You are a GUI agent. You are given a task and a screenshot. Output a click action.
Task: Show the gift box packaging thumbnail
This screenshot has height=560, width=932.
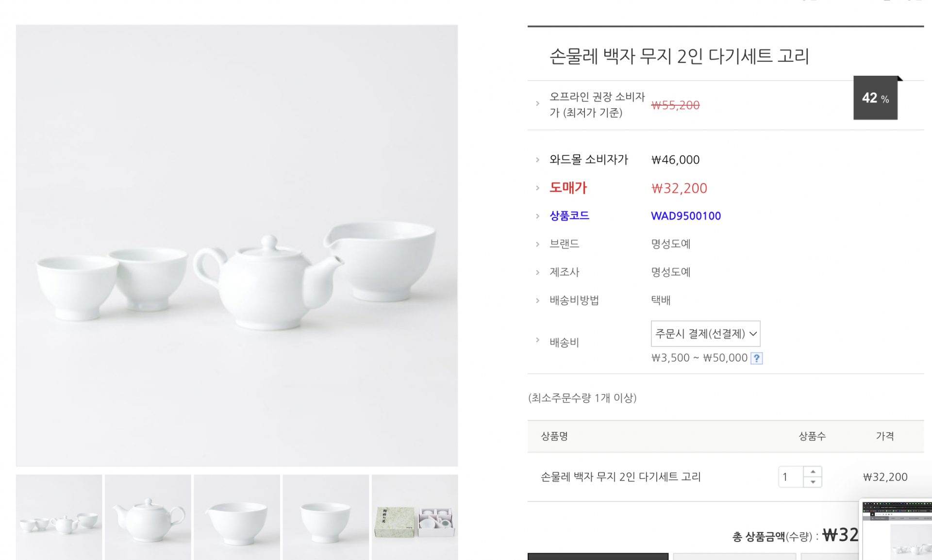click(415, 517)
